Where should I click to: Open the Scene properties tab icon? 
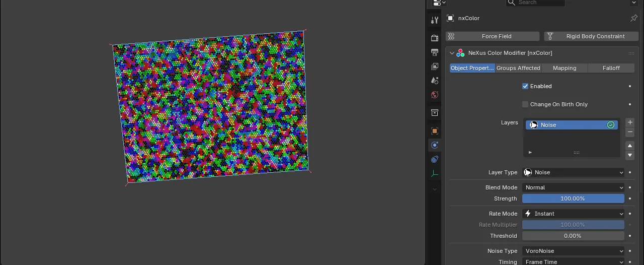pos(435,81)
